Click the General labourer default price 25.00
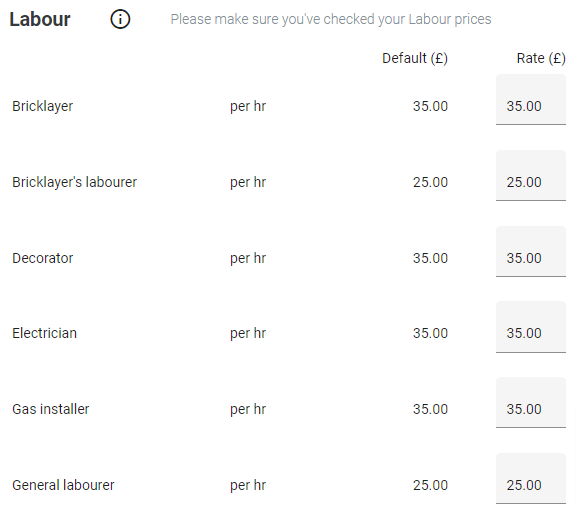The height and width of the screenshot is (518, 576). tap(430, 485)
